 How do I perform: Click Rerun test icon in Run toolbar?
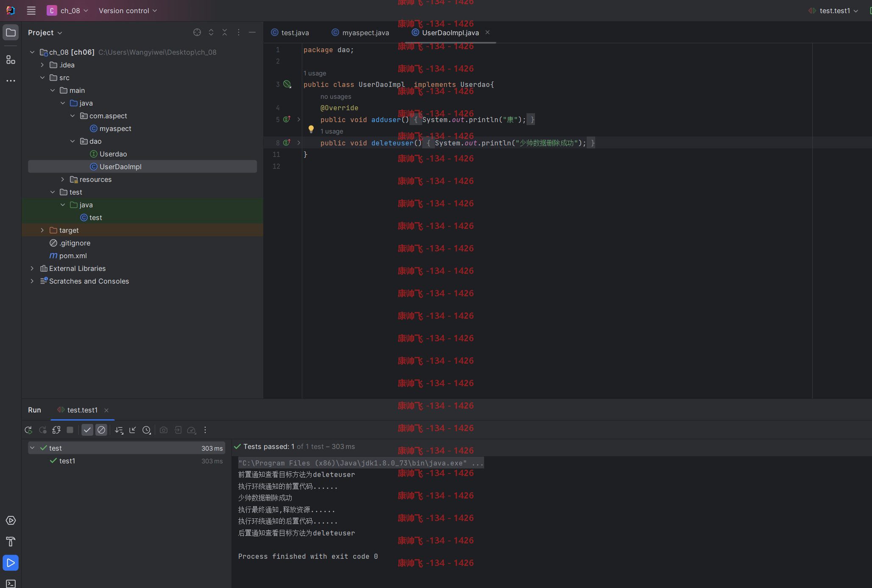point(28,430)
